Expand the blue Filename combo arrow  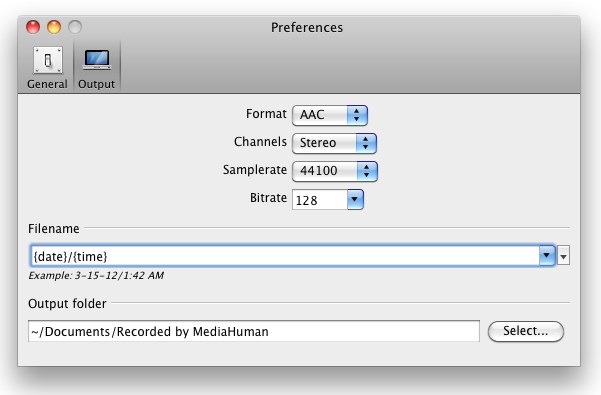[547, 255]
